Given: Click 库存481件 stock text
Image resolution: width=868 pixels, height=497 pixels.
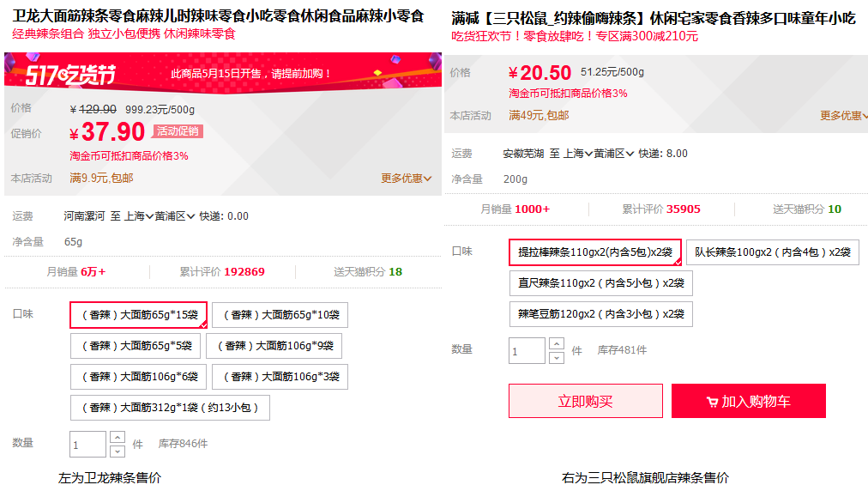Looking at the screenshot, I should 622,350.
